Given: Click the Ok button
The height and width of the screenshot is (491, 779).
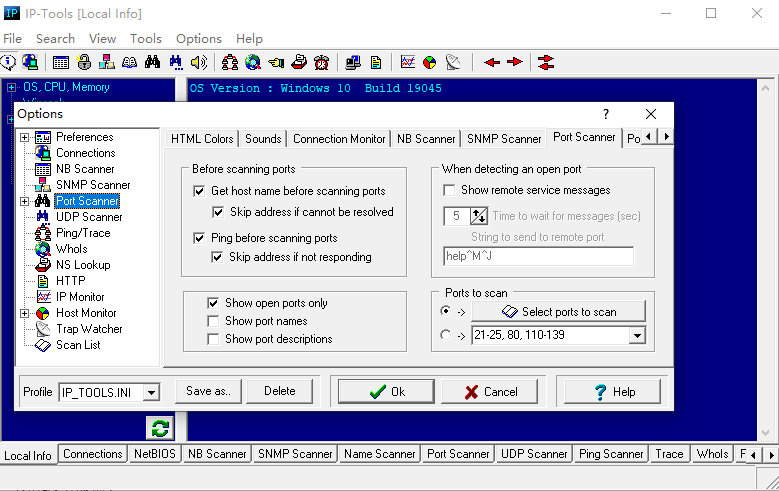Looking at the screenshot, I should 386,392.
